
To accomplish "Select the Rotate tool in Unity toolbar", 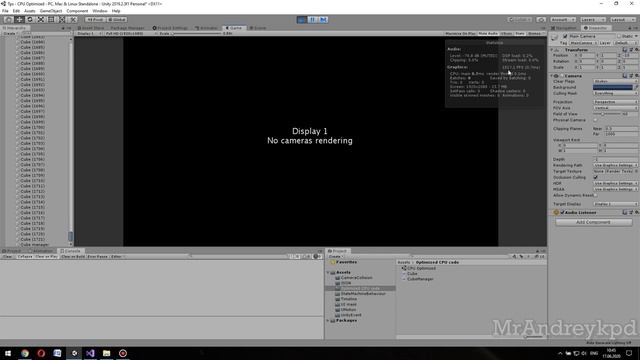I will pos(30,20).
